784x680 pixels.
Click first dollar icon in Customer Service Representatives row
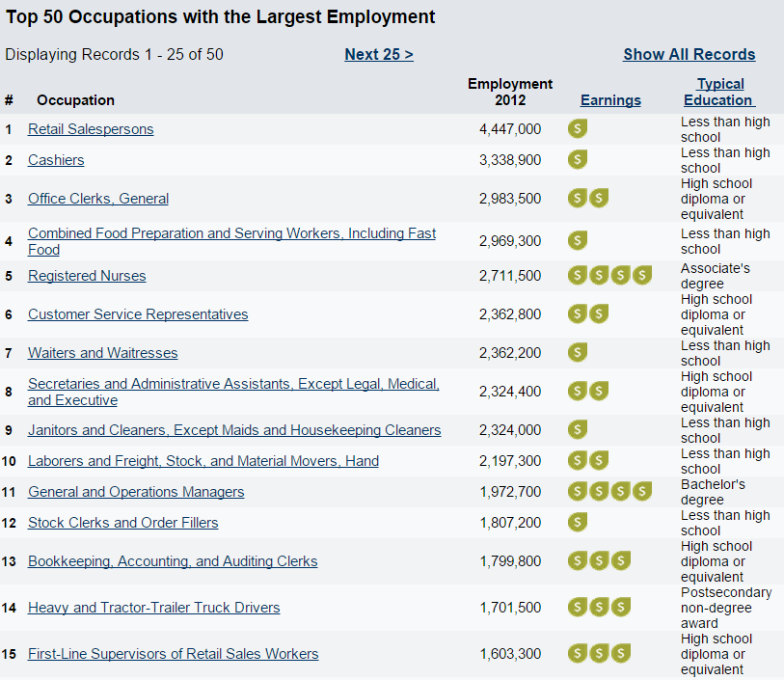coord(578,314)
